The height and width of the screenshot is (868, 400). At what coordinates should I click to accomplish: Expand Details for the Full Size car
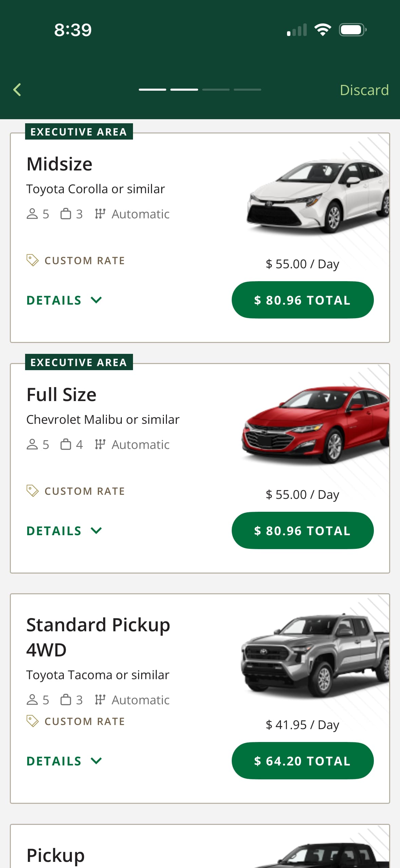coord(64,531)
